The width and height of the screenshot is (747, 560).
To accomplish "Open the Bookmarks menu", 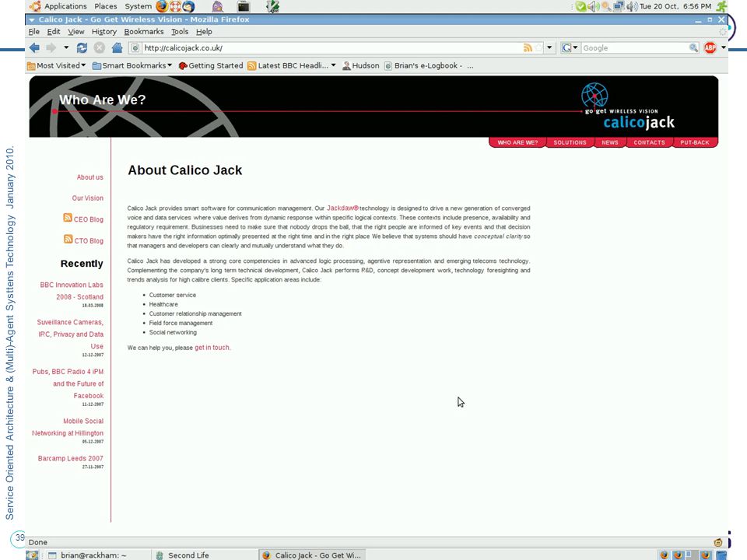I will 143,31.
